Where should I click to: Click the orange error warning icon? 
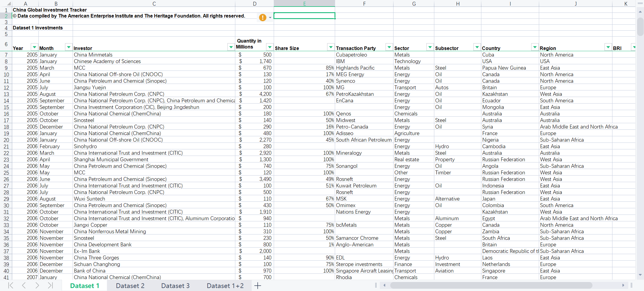point(262,18)
